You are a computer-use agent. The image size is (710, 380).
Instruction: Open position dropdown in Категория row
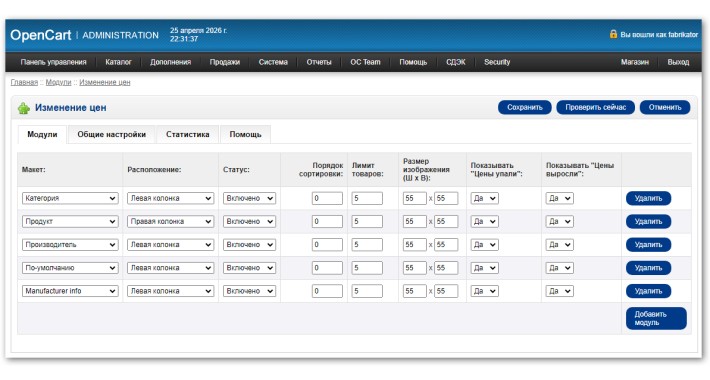170,198
